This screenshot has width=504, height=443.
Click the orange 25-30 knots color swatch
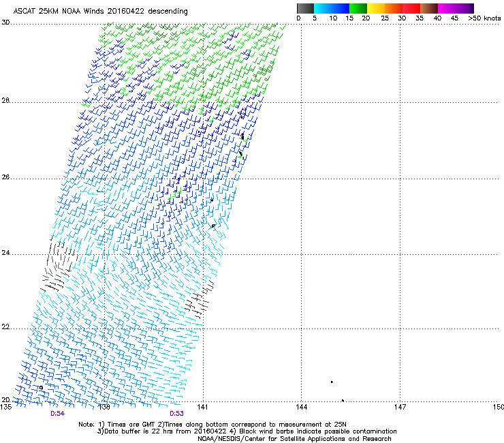click(x=394, y=8)
